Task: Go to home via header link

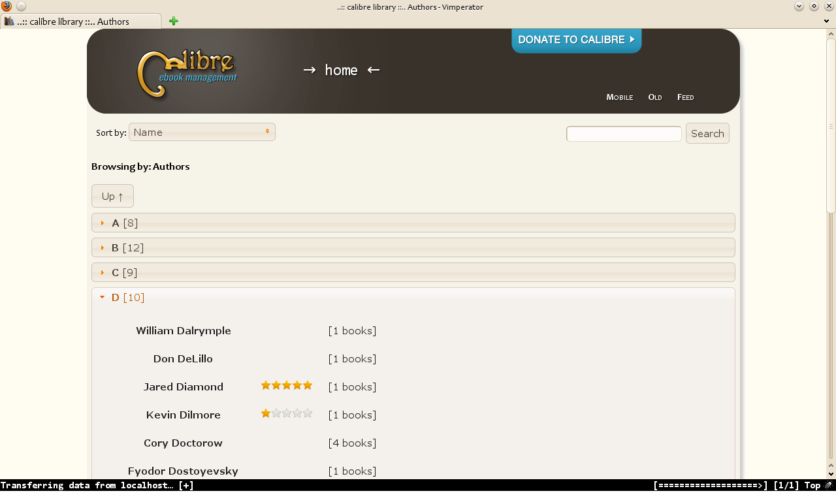Action: click(x=342, y=70)
